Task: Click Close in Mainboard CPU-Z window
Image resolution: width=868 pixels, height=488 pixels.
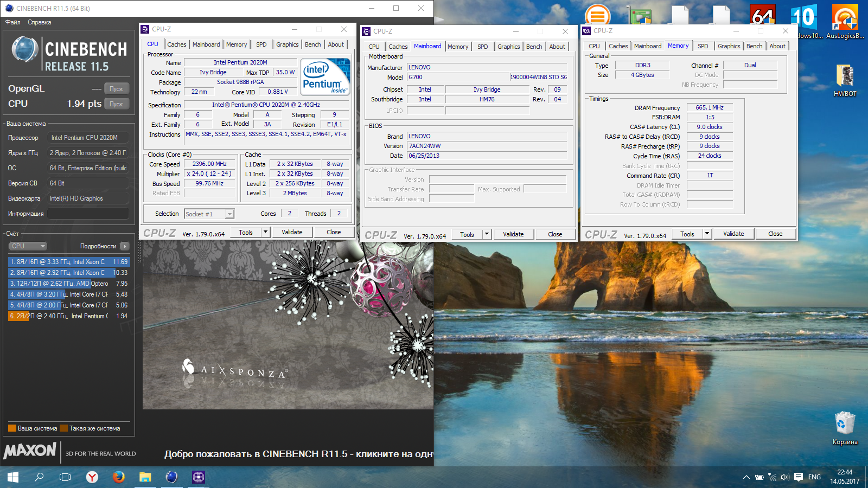Action: click(x=555, y=235)
